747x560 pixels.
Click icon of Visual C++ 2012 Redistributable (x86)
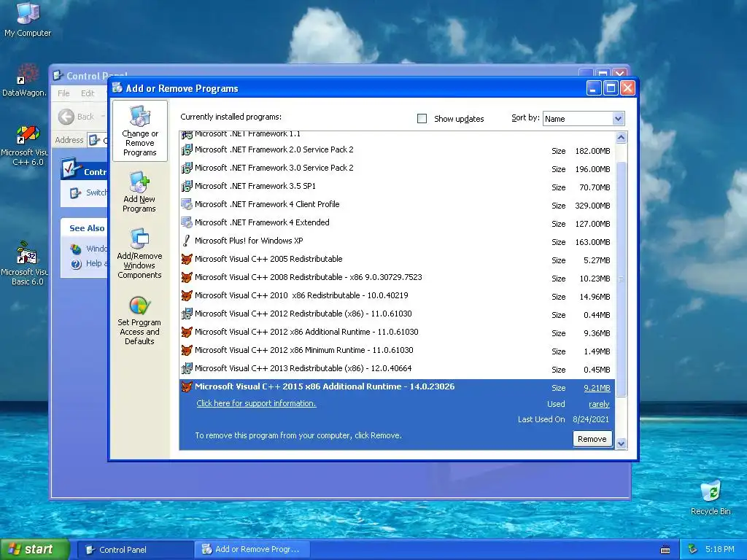coord(187,314)
